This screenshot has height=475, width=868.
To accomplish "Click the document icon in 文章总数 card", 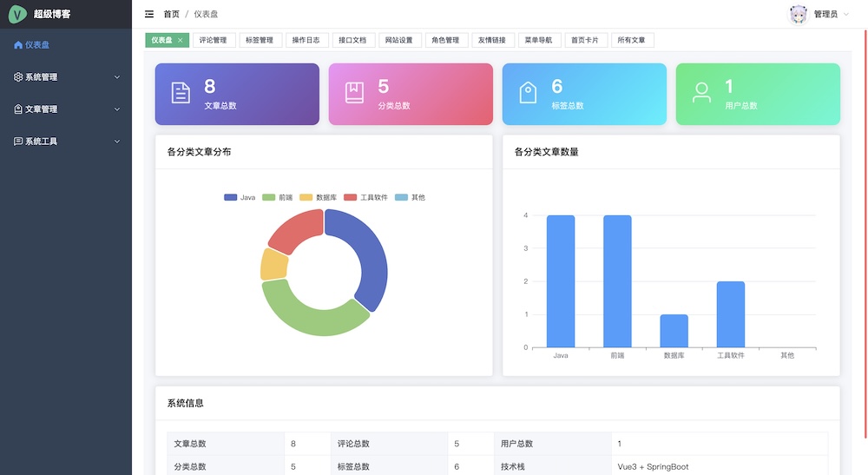I will click(x=181, y=93).
